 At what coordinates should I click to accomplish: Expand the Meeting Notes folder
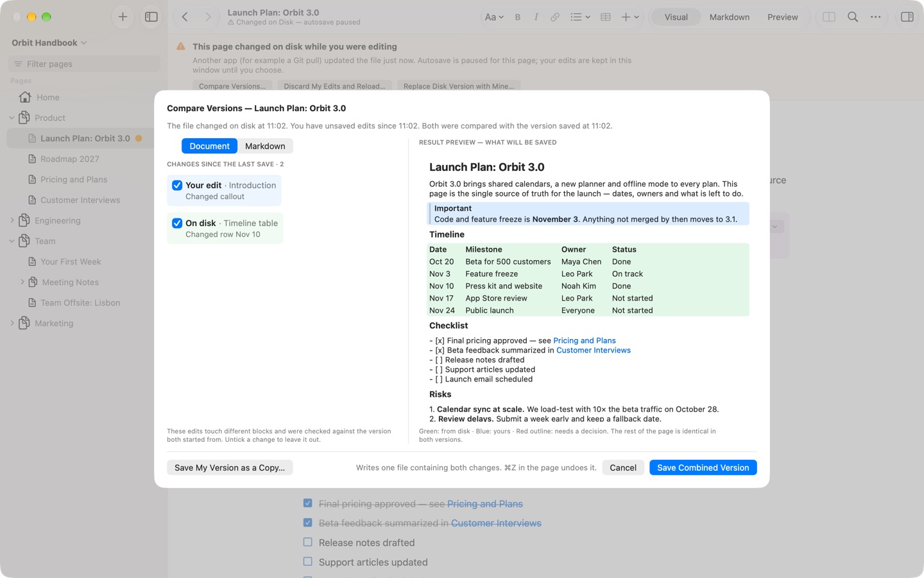coord(22,282)
